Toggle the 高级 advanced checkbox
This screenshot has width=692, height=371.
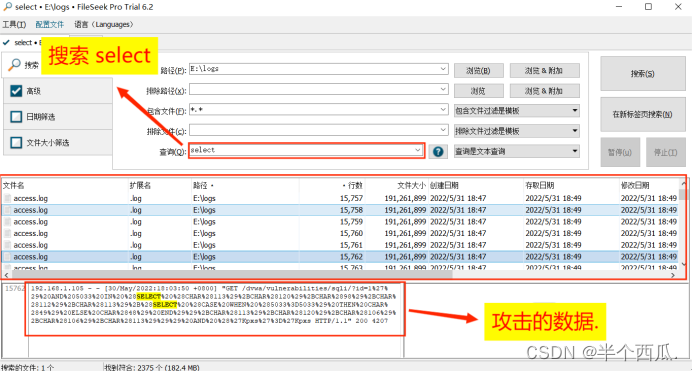tap(16, 91)
